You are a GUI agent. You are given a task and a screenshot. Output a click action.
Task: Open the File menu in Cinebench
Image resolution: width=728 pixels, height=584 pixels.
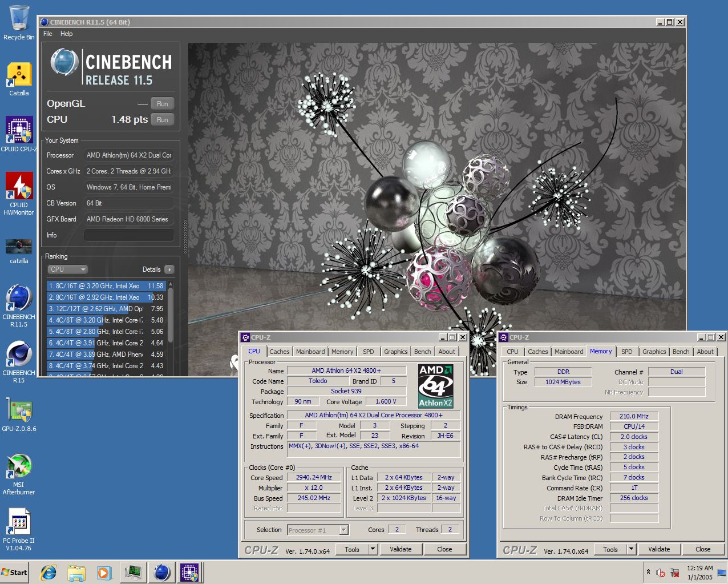(48, 34)
